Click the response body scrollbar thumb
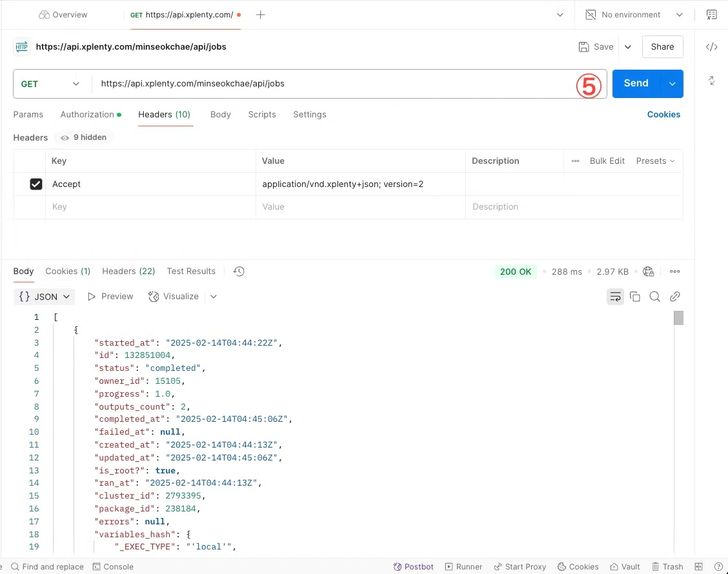Image resolution: width=728 pixels, height=574 pixels. [x=678, y=319]
